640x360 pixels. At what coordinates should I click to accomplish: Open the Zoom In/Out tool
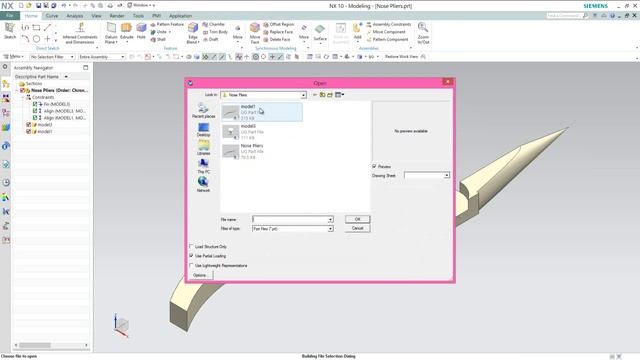click(423, 33)
